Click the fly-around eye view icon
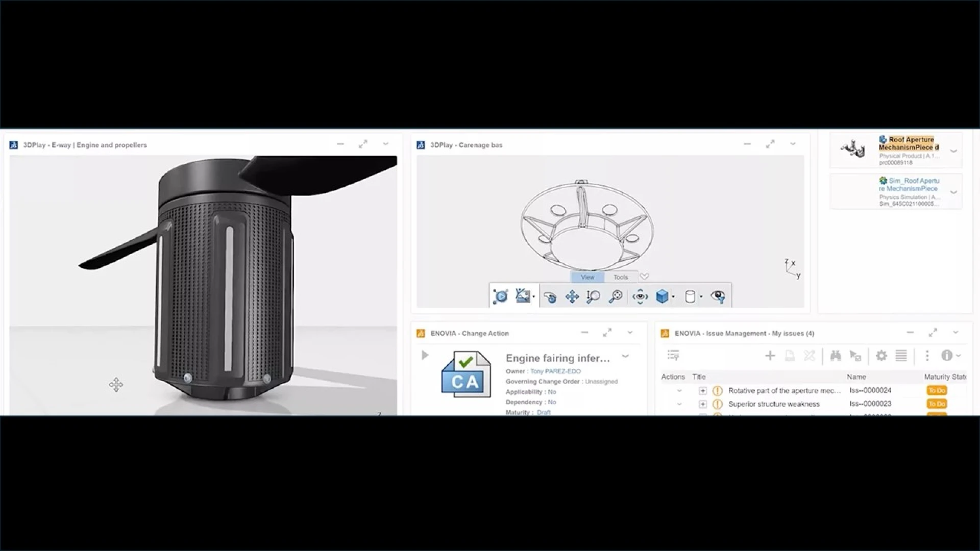Screen dimensions: 980x551 [640, 297]
